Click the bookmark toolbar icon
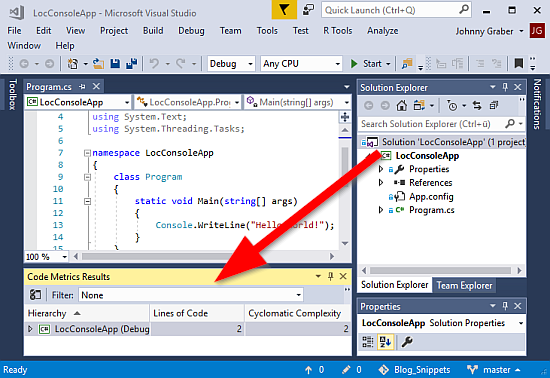This screenshot has height=378, width=550. click(518, 64)
